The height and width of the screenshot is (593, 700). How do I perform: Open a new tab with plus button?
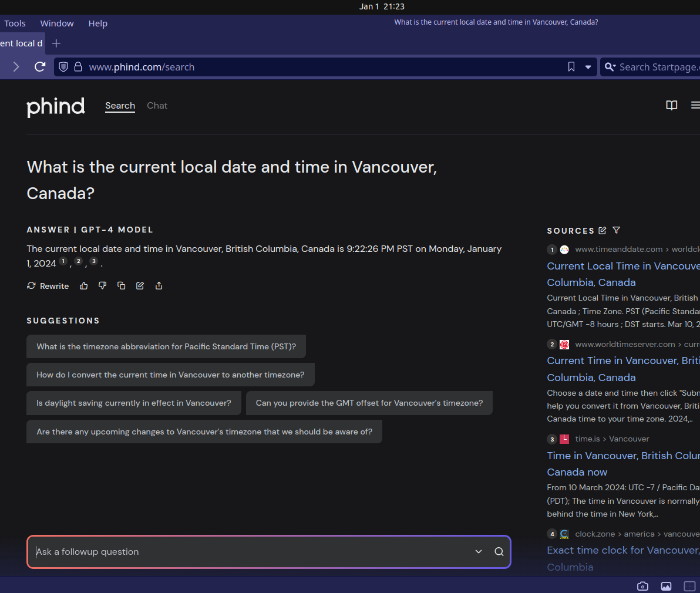tap(56, 43)
